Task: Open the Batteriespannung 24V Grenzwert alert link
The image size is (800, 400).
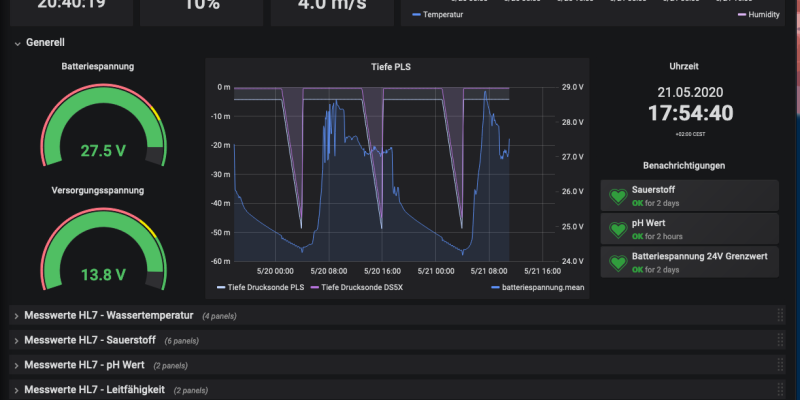Action: click(699, 257)
